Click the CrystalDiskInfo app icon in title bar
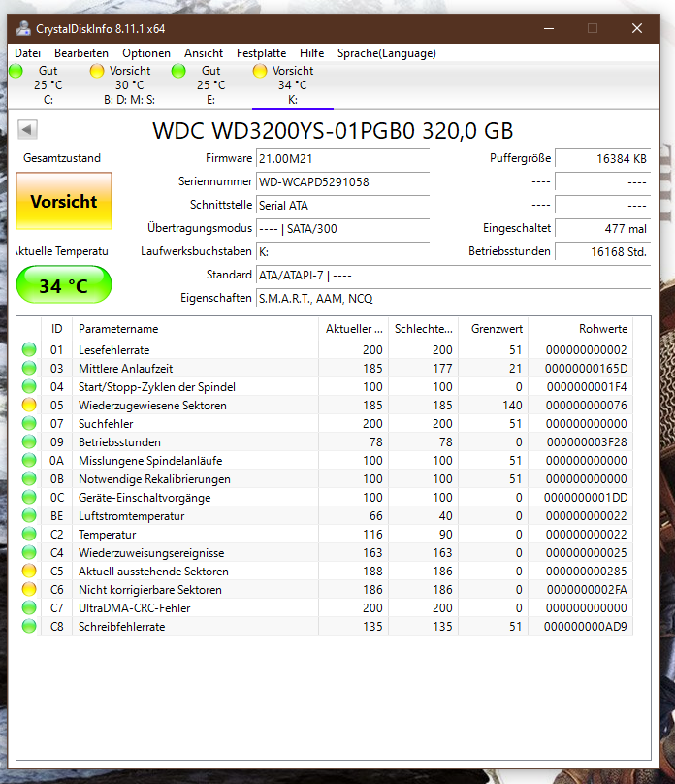 tap(22, 28)
